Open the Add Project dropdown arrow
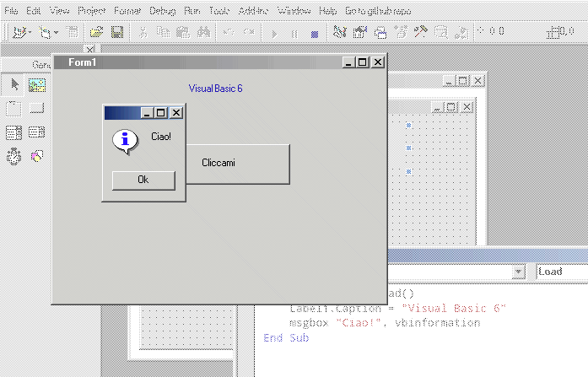Image resolution: width=588 pixels, height=377 pixels. tap(30, 33)
